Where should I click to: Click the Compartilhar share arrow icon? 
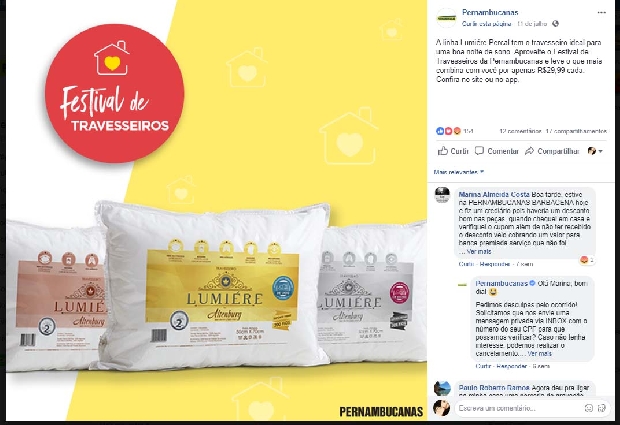[529, 151]
